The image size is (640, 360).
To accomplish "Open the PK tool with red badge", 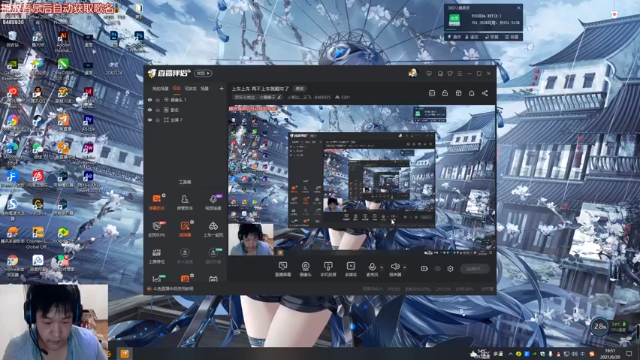I will (157, 229).
